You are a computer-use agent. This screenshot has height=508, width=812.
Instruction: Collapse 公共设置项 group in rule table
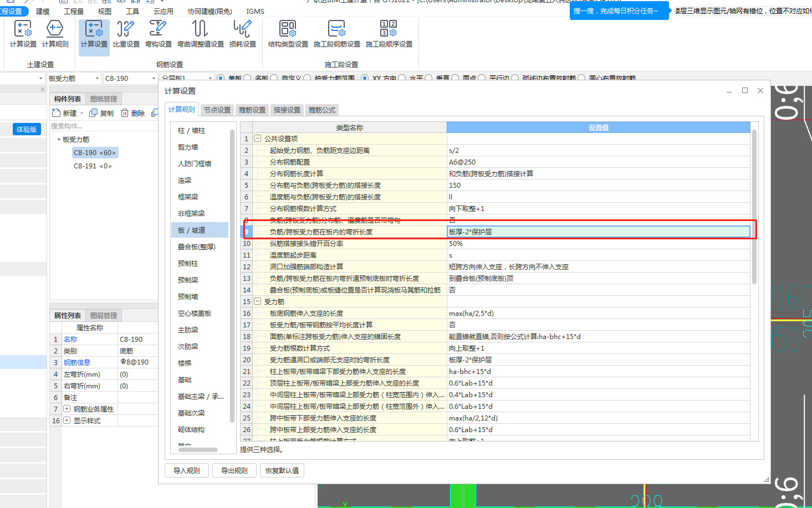click(x=257, y=138)
